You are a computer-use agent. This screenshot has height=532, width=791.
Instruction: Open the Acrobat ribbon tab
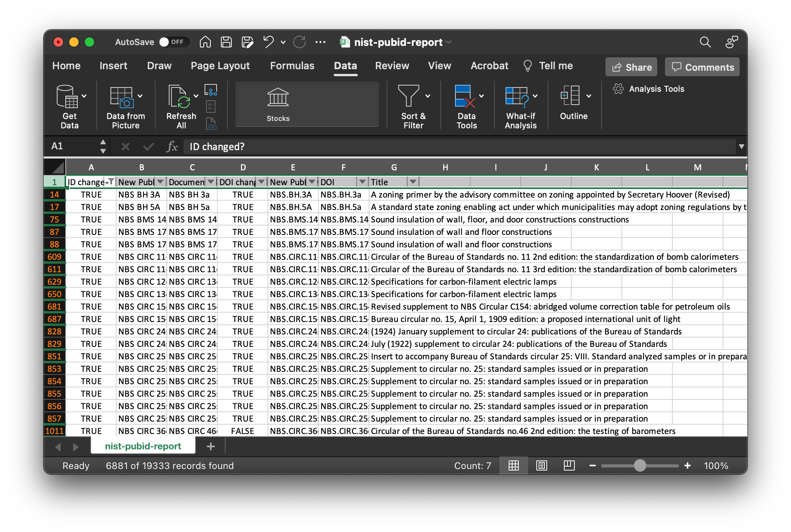tap(489, 66)
